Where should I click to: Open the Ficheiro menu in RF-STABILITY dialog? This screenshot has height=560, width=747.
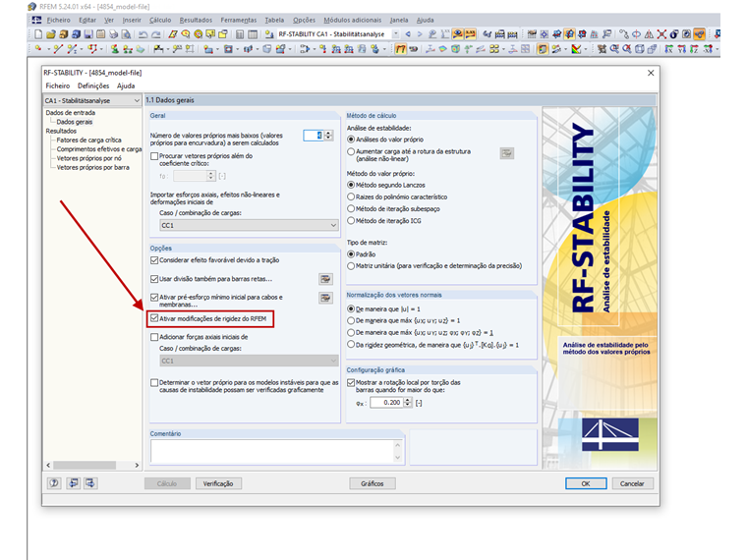point(58,85)
